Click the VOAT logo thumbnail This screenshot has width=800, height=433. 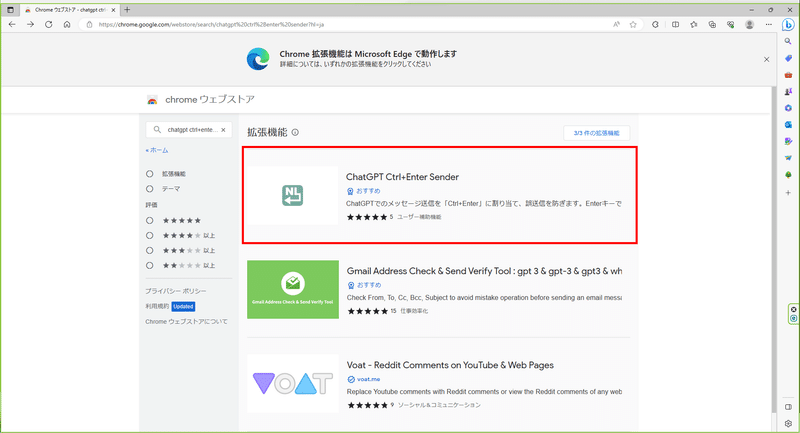(293, 384)
